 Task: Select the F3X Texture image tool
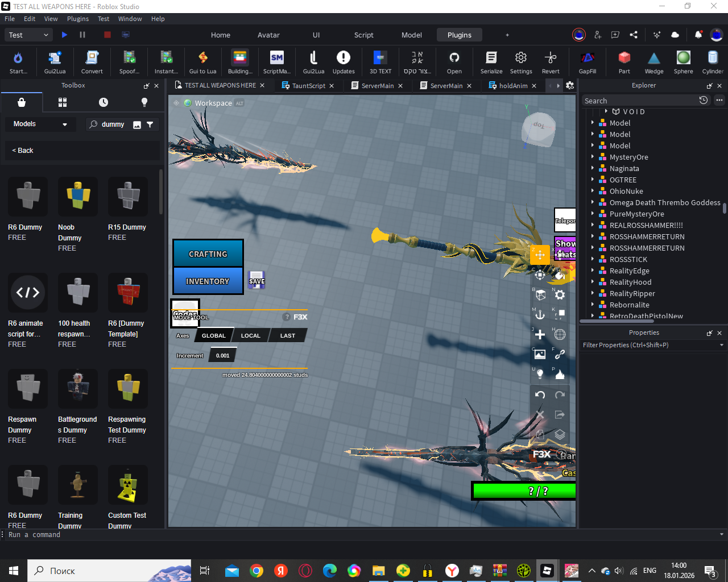[x=540, y=354]
